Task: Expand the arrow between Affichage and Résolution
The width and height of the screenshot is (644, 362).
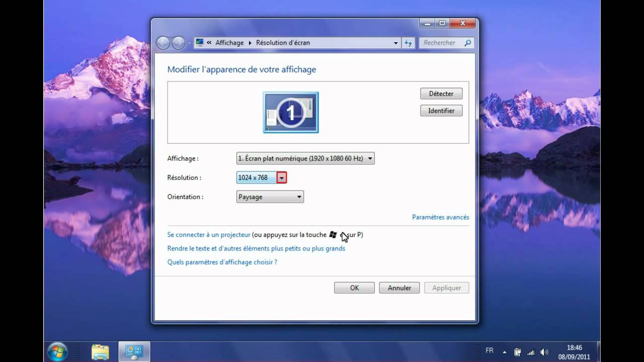Action: pos(250,43)
